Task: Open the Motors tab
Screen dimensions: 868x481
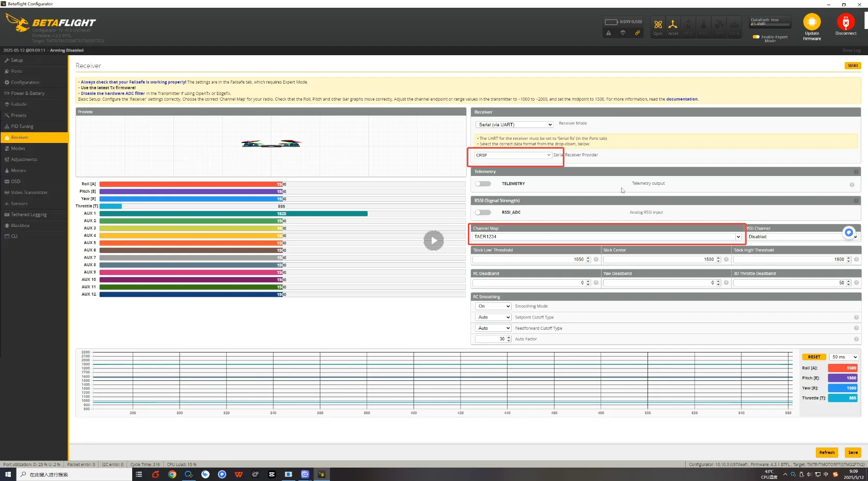Action: [x=34, y=170]
